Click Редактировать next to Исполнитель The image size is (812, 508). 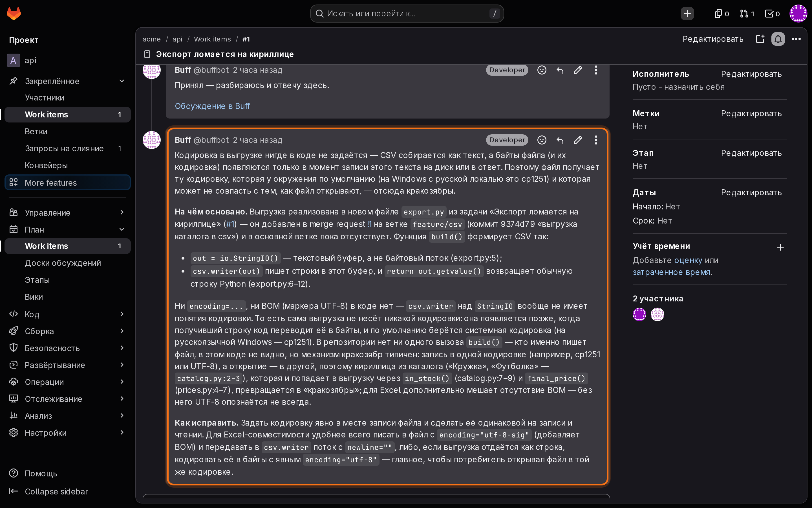tap(751, 74)
